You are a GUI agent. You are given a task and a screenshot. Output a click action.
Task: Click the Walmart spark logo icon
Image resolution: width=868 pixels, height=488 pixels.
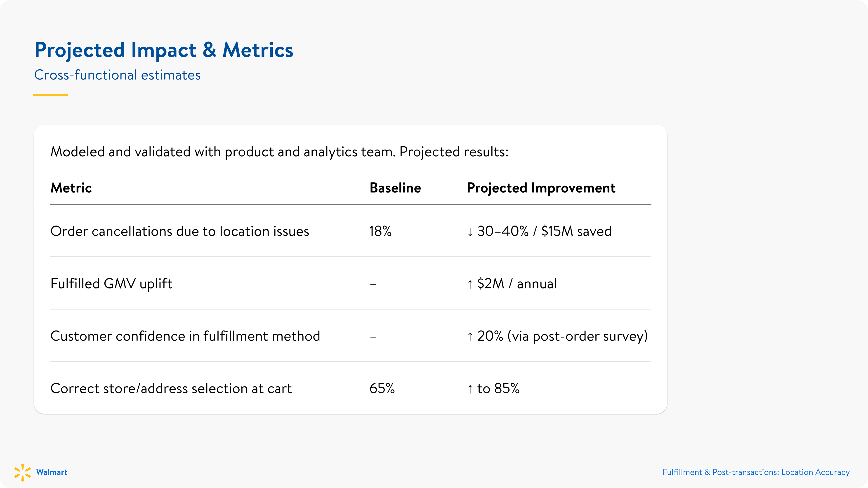(x=23, y=472)
